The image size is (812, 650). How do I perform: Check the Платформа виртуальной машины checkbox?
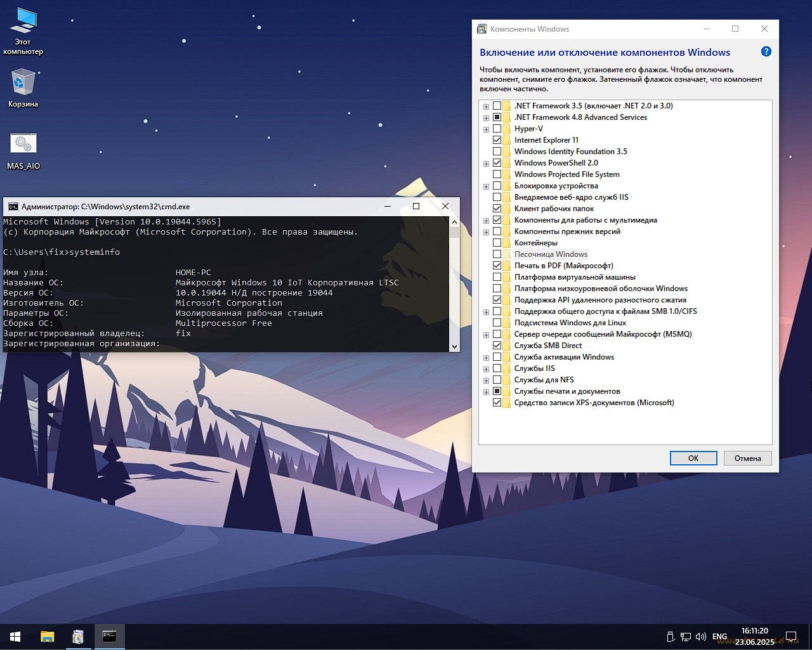(x=497, y=277)
